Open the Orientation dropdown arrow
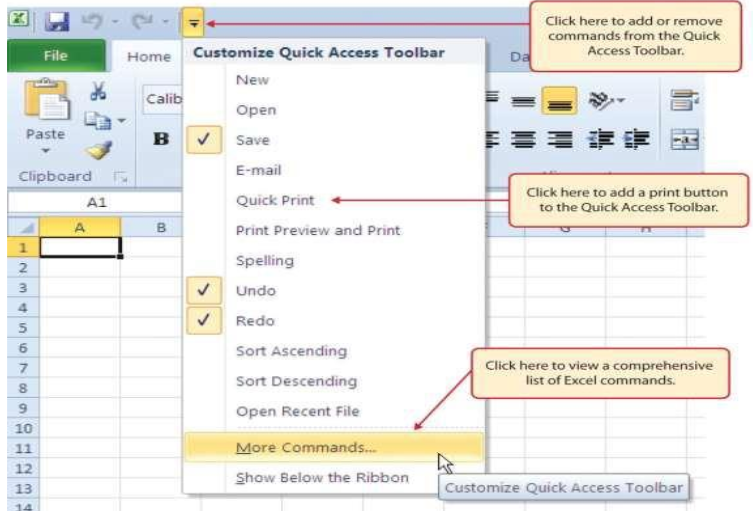 click(620, 100)
